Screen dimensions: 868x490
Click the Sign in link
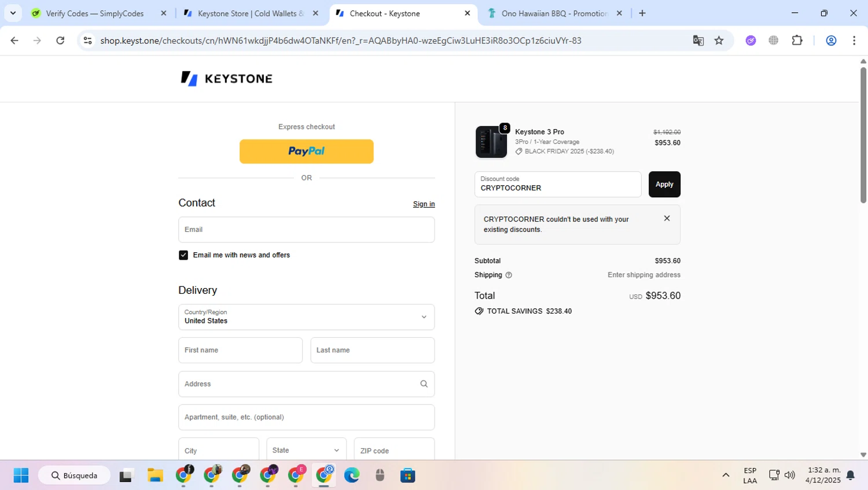424,204
